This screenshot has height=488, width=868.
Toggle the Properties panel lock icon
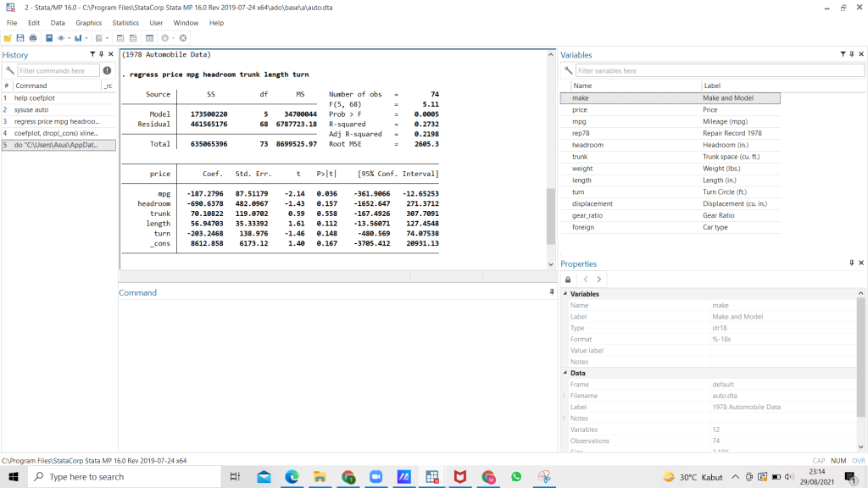(568, 280)
